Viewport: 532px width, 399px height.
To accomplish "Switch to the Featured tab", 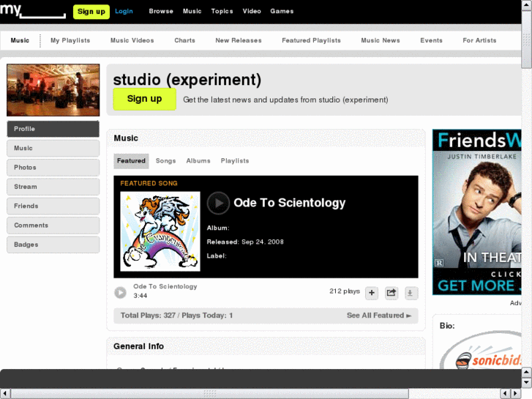I will tap(131, 161).
